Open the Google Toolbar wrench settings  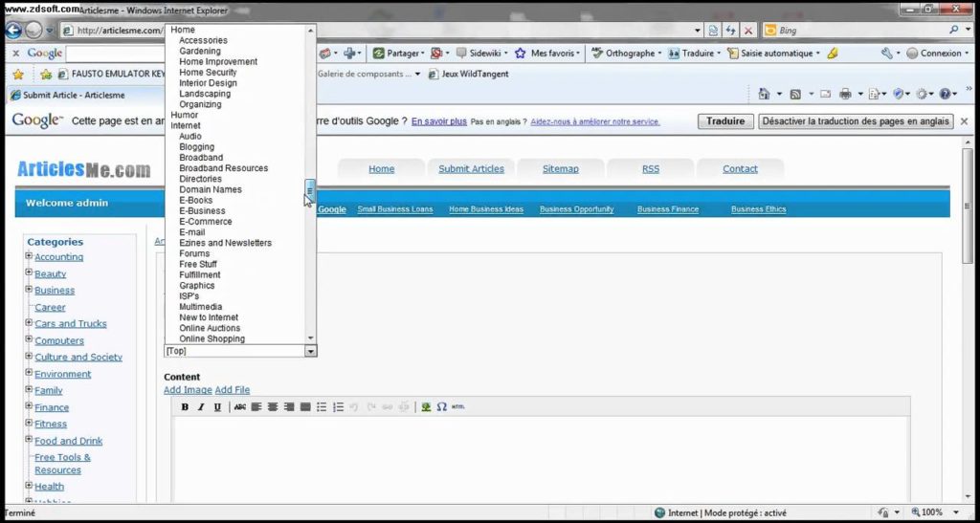(887, 54)
